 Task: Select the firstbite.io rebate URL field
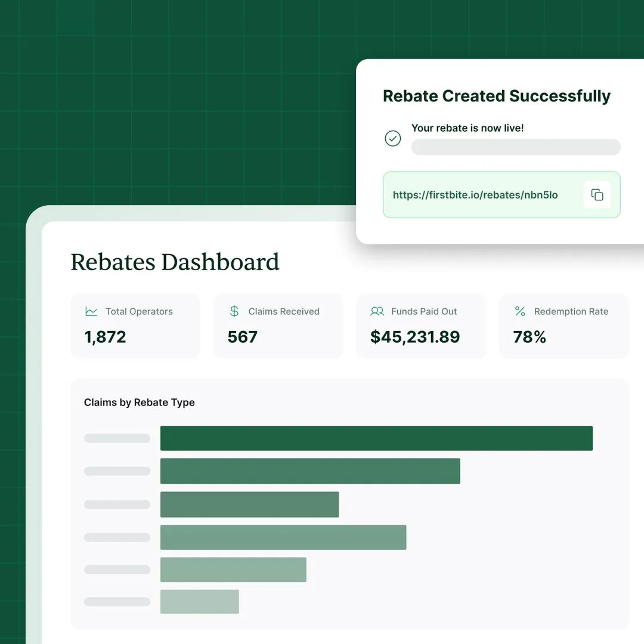click(501, 194)
